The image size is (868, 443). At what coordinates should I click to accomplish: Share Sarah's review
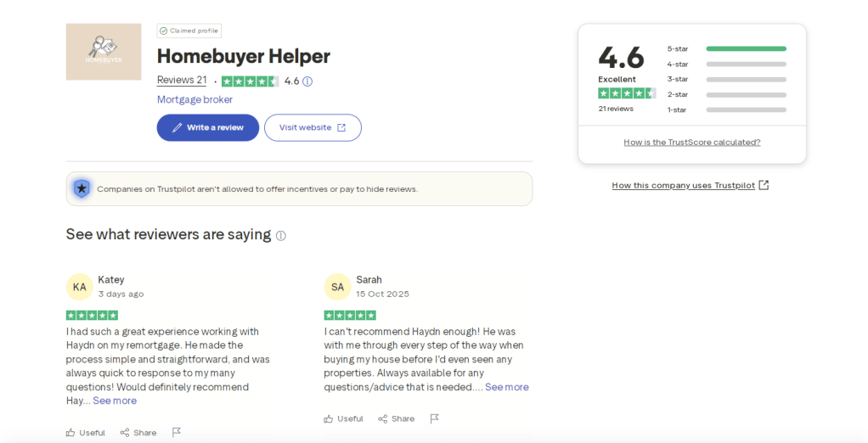click(397, 418)
